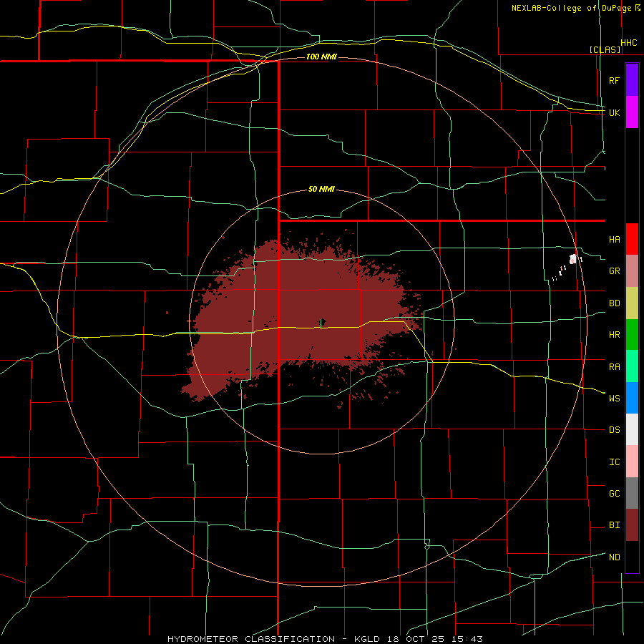Click the 50 NMI range ring label
The height and width of the screenshot is (644, 644).
(321, 189)
